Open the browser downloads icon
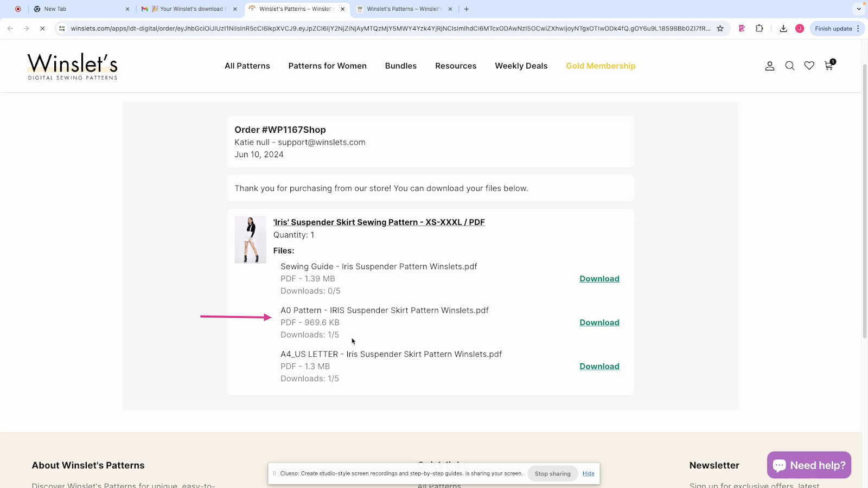Viewport: 868px width, 488px height. [x=783, y=28]
